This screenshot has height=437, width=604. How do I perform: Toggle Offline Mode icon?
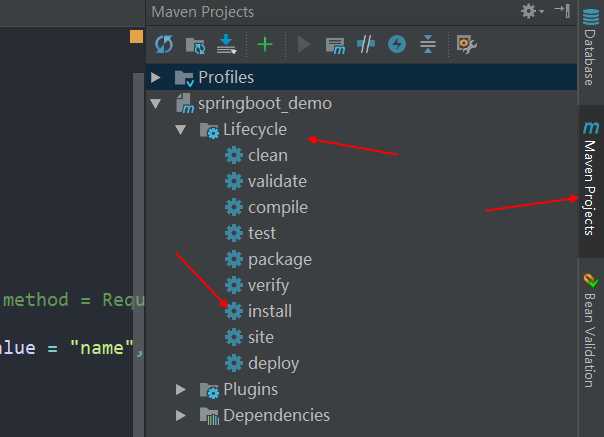[x=366, y=44]
